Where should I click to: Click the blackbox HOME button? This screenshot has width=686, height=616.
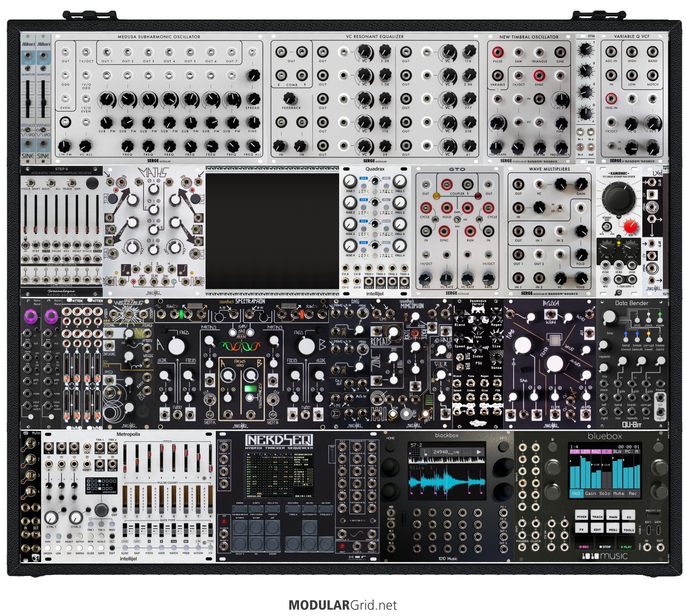point(392,445)
